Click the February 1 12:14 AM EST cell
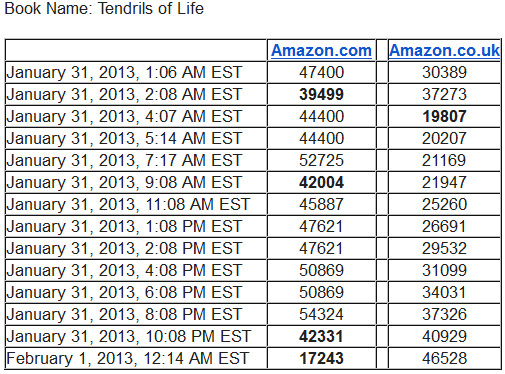Viewport: 505px width, 374px height. tap(136, 358)
